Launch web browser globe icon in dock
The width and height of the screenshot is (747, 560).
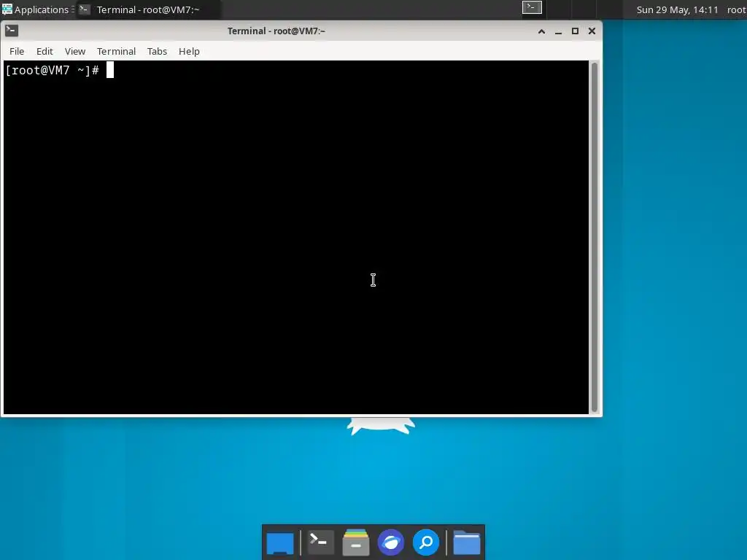391,542
